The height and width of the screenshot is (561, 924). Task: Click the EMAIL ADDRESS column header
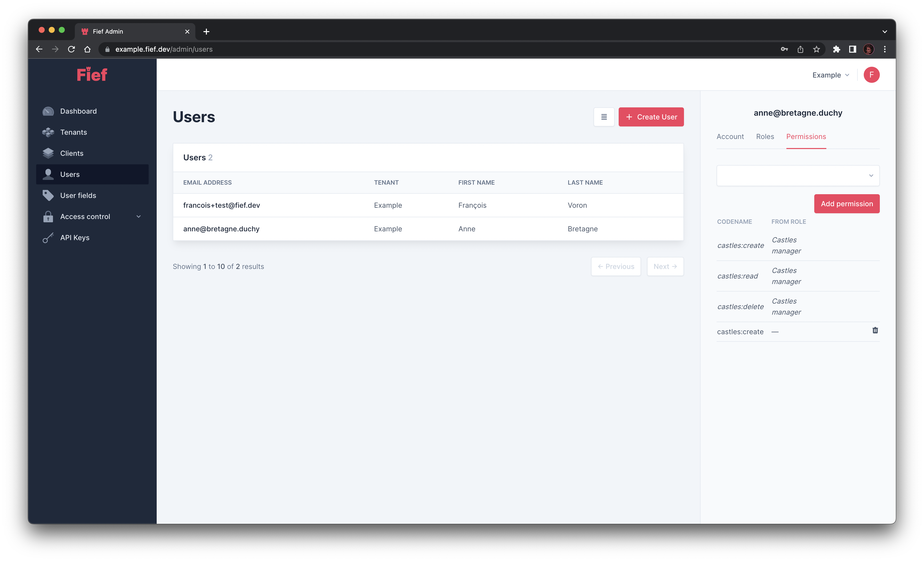click(x=207, y=182)
